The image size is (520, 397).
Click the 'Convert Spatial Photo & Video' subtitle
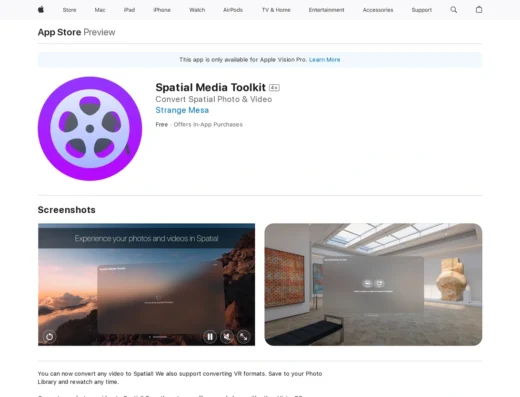tap(214, 99)
